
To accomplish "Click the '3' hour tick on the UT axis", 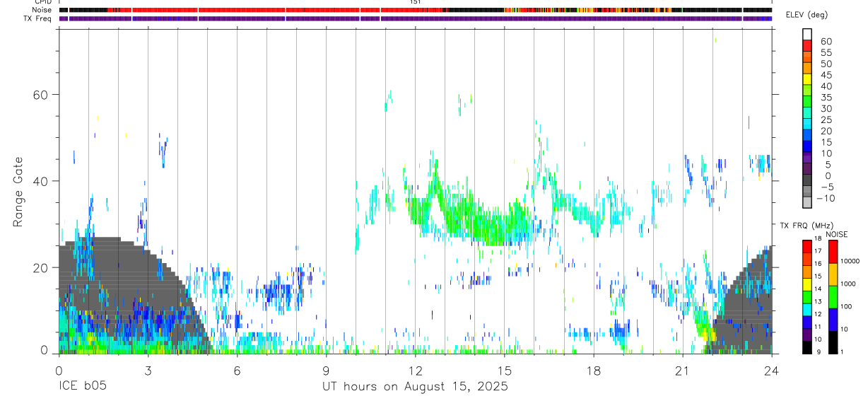I will tap(148, 370).
